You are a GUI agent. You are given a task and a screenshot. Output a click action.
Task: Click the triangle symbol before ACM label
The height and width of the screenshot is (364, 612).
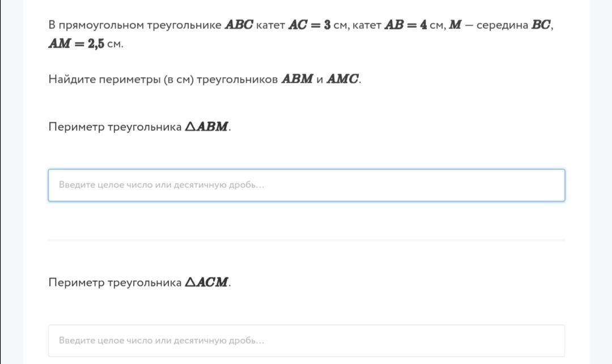(x=190, y=282)
